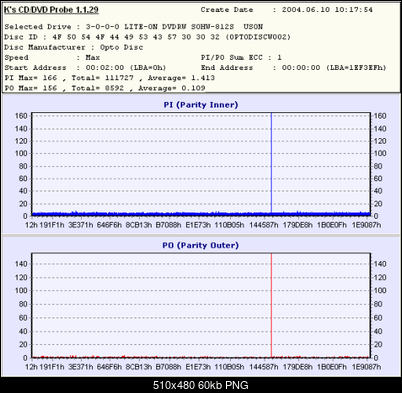Image resolution: width=402 pixels, height=393 pixels.
Task: Click the 110B05h label under the PI chart
Action: [229, 225]
